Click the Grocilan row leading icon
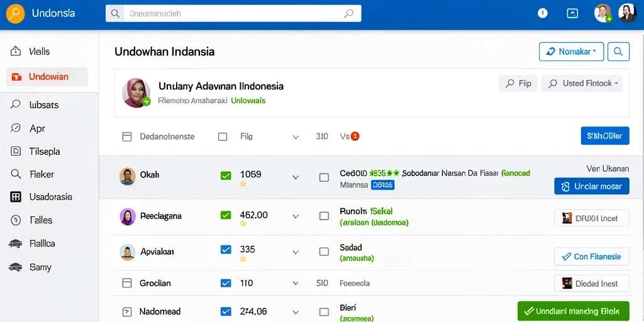The width and height of the screenshot is (644, 322). click(x=127, y=283)
